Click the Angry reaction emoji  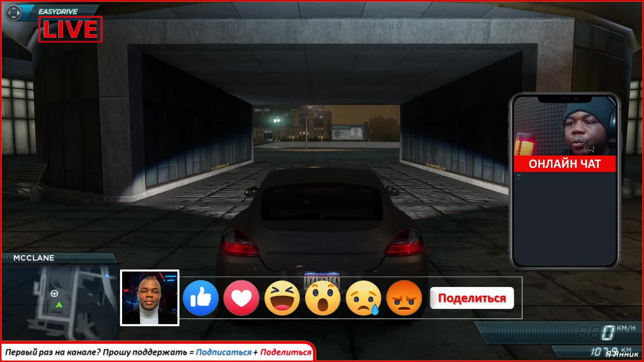tap(404, 298)
